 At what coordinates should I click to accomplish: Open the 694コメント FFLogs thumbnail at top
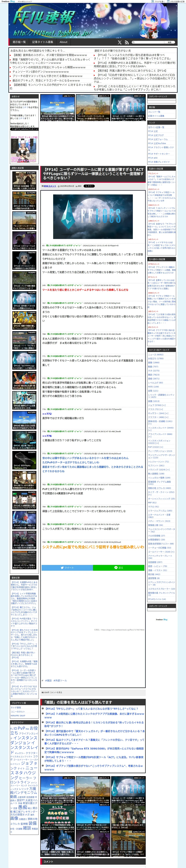(128, 108)
